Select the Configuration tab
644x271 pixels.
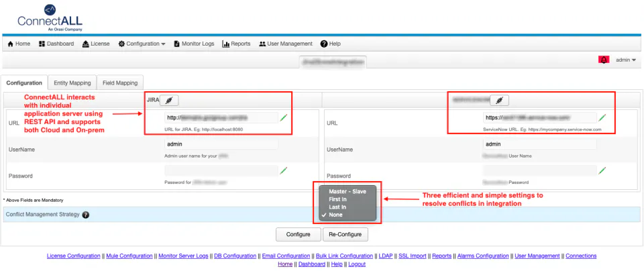24,83
